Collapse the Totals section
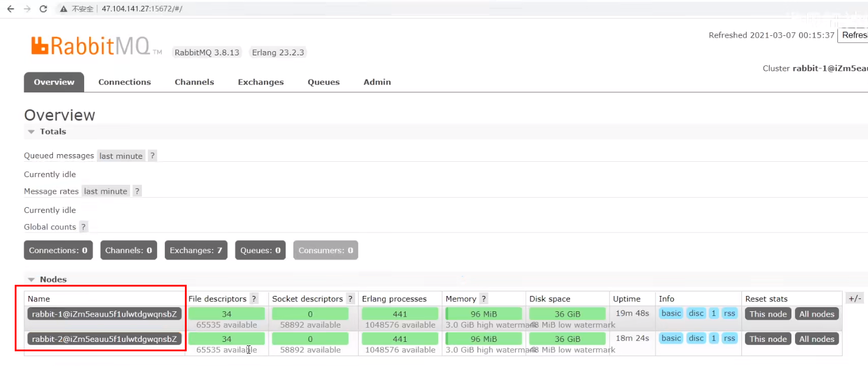 pos(47,132)
